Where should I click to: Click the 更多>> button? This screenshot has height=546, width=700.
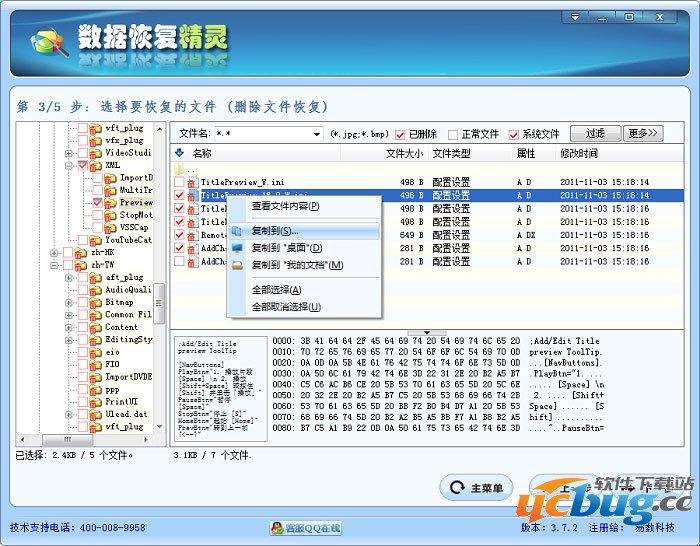pyautogui.click(x=643, y=133)
